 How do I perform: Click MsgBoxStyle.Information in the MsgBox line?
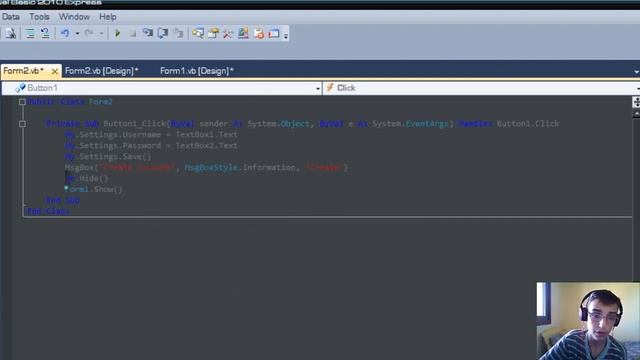(x=240, y=168)
